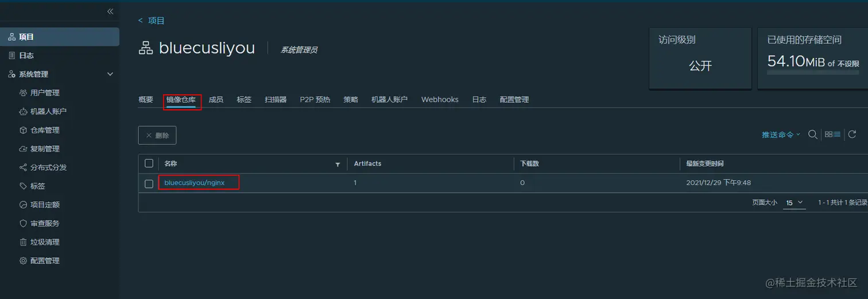This screenshot has width=868, height=299.
Task: Switch to the 扫描器 tab
Action: point(276,99)
